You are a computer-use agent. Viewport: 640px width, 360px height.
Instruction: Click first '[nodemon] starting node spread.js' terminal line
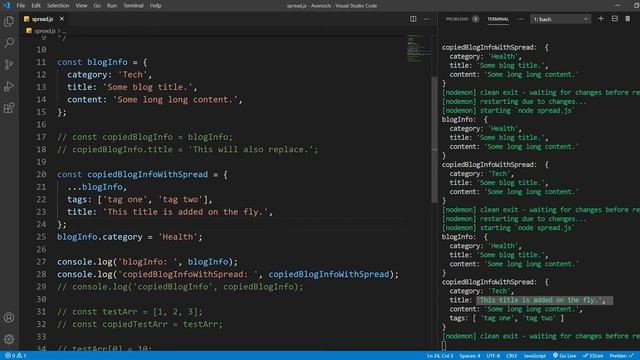pyautogui.click(x=508, y=111)
